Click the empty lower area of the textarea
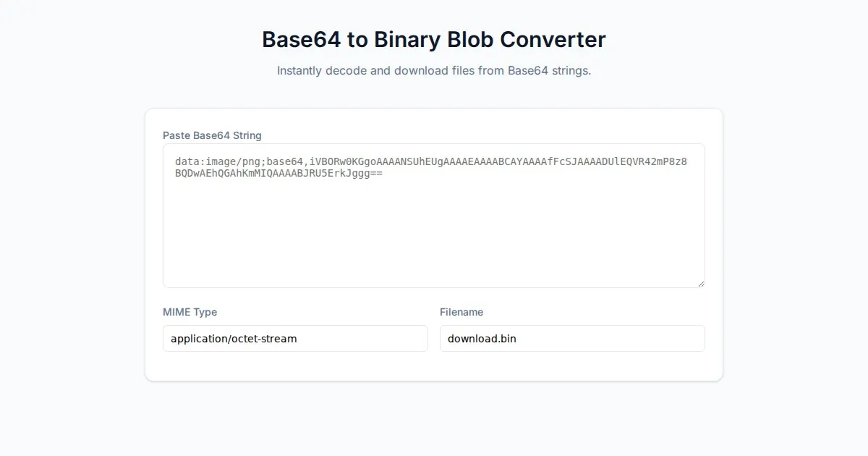This screenshot has width=868, height=456. (x=434, y=246)
